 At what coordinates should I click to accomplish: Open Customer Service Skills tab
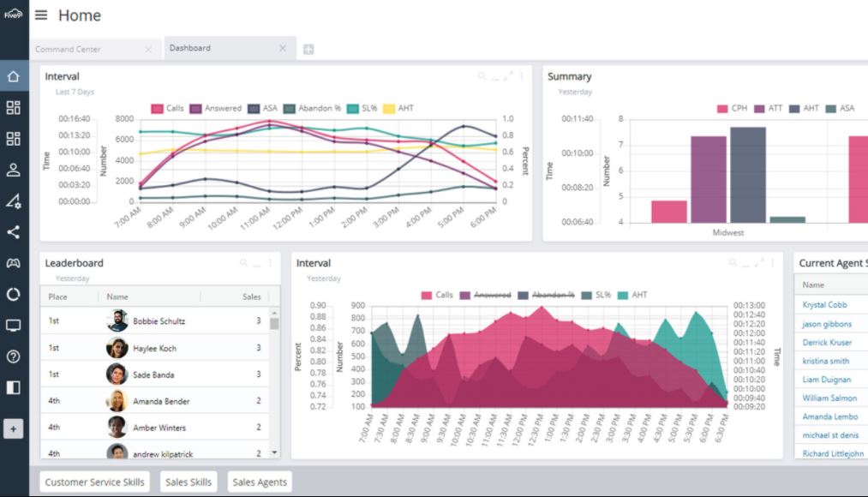[94, 482]
